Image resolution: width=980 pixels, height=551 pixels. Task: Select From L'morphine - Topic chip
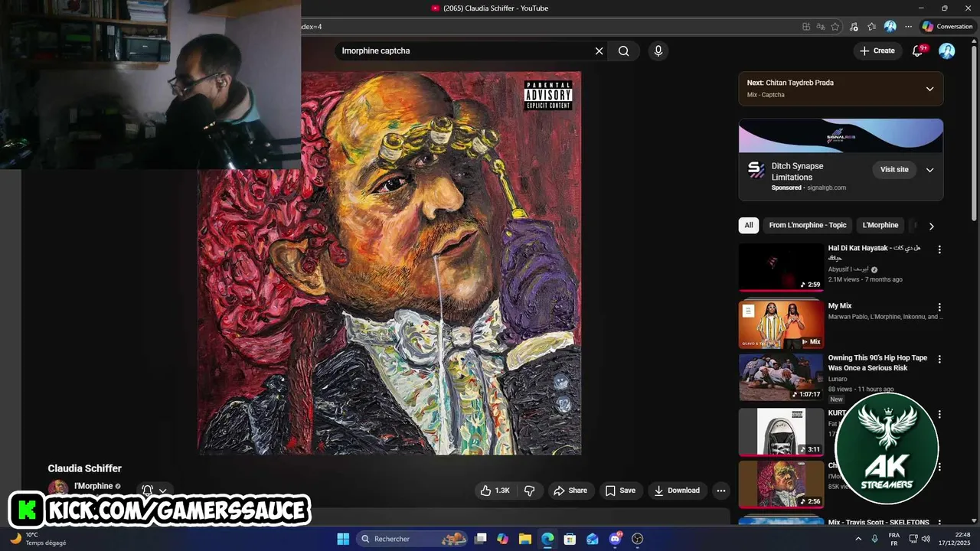point(808,225)
